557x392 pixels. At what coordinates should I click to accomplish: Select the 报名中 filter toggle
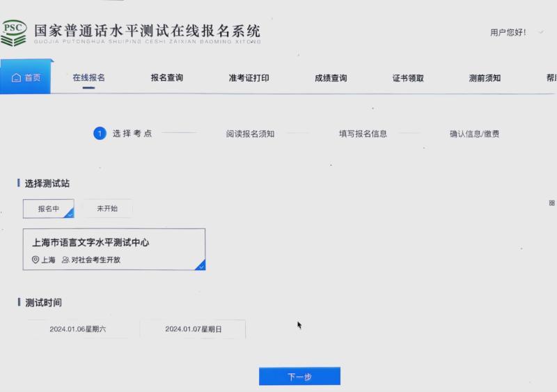(49, 209)
